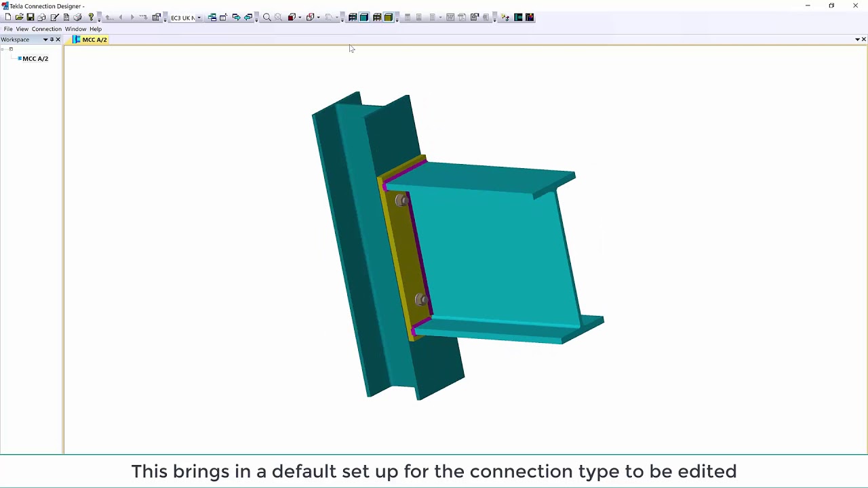The image size is (868, 488).
Task: Toggle teal solid member display
Action: pyautogui.click(x=364, y=17)
